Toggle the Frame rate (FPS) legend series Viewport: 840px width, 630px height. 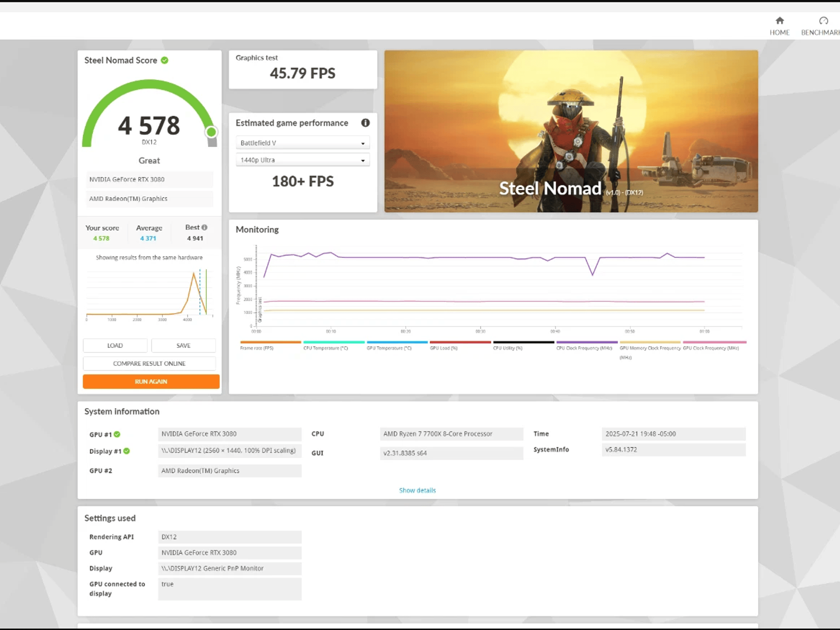click(270, 345)
